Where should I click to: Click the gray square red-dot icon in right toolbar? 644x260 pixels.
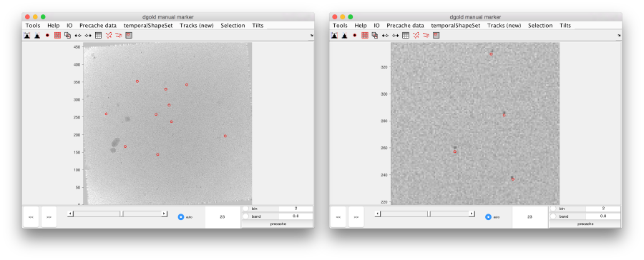[x=436, y=36]
